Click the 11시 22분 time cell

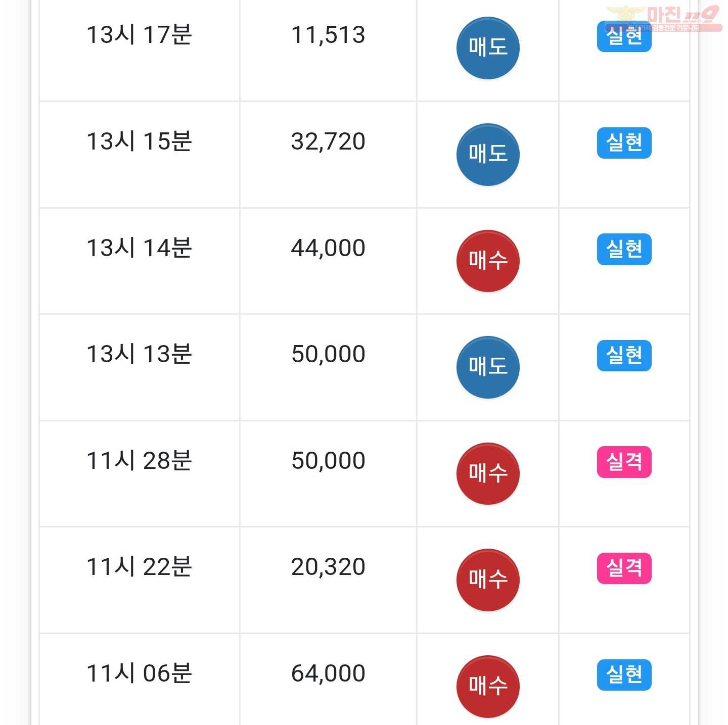(140, 580)
